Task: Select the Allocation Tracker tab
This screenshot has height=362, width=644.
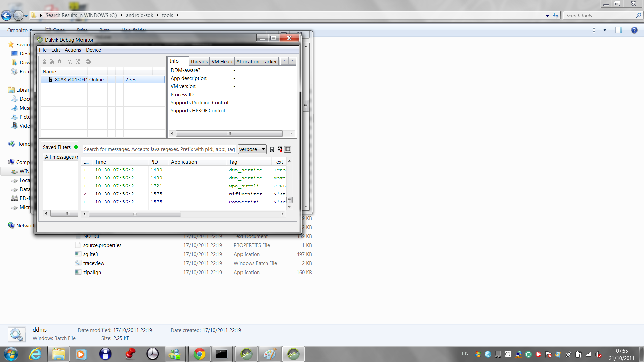Action: pos(256,62)
